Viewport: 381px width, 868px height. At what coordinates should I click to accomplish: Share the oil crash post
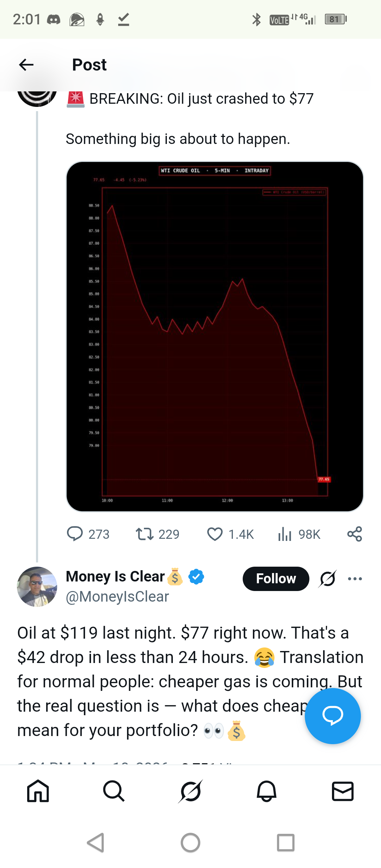[x=355, y=534]
